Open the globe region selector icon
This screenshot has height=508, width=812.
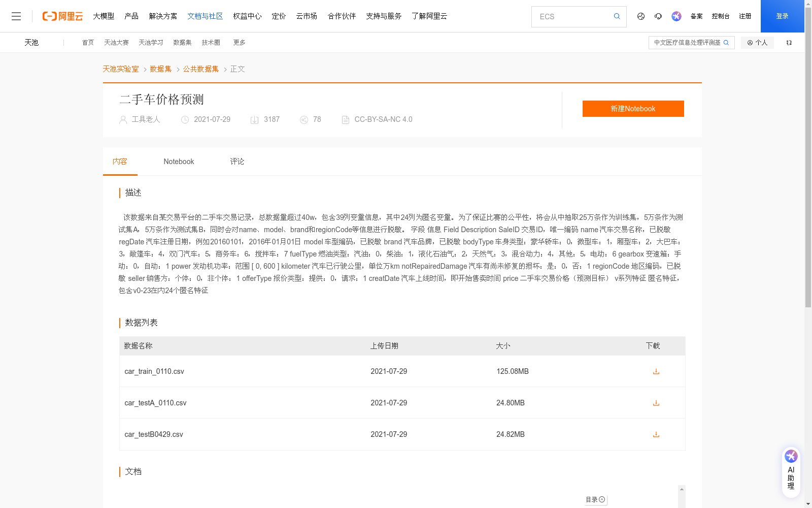tap(641, 16)
